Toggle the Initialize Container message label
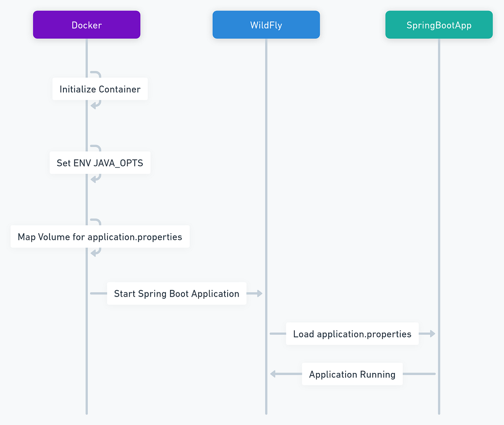The width and height of the screenshot is (504, 425). [x=100, y=89]
